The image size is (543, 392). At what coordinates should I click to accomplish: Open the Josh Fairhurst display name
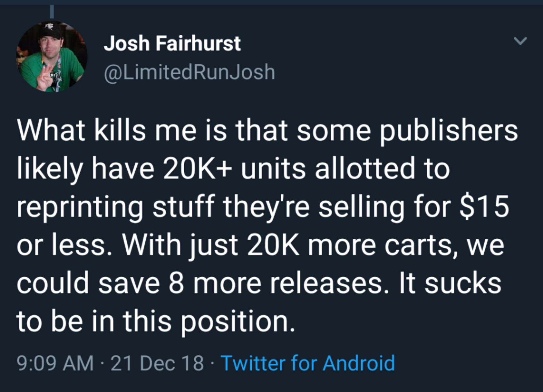(x=172, y=43)
